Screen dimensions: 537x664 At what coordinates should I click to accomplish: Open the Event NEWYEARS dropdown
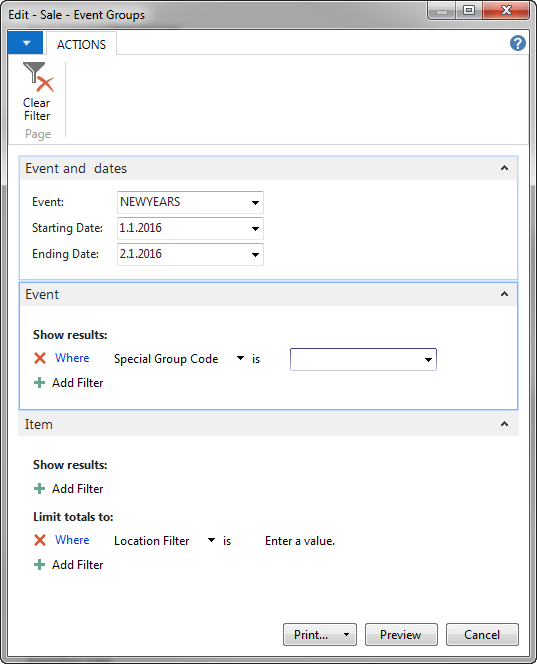[x=255, y=202]
